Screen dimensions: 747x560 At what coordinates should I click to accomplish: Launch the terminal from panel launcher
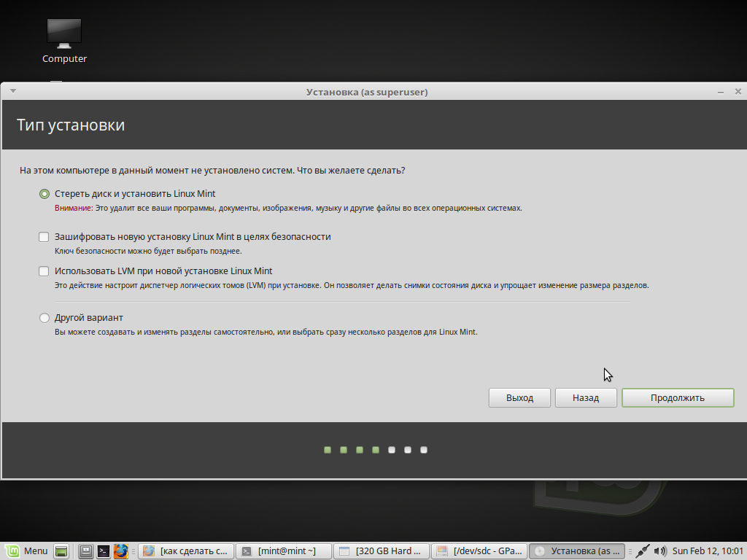(104, 551)
